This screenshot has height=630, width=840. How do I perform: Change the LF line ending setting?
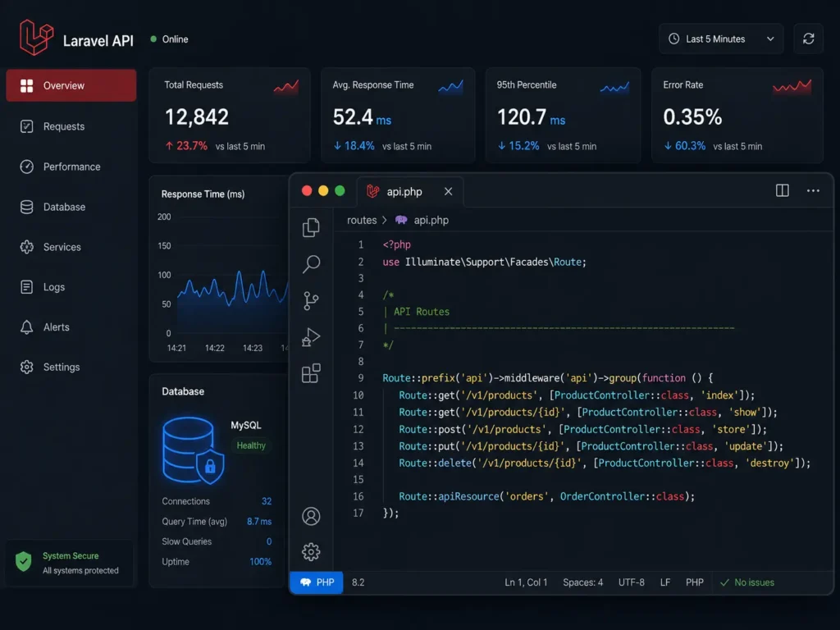(664, 582)
